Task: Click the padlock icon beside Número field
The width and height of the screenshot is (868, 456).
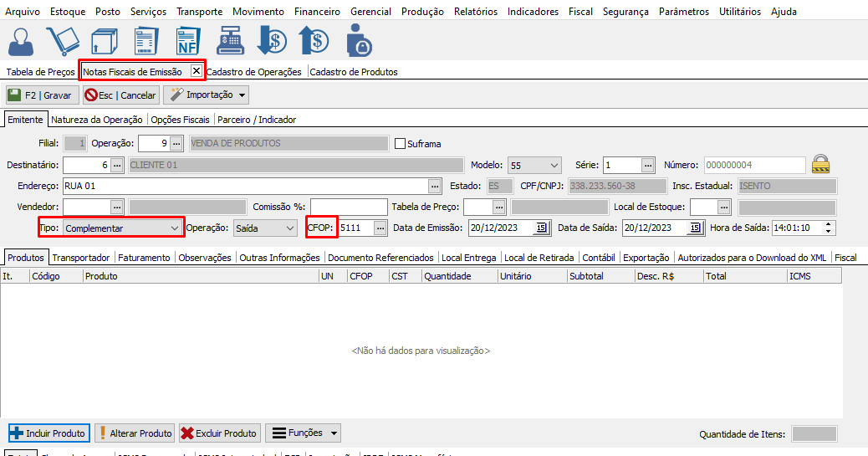Action: point(820,164)
